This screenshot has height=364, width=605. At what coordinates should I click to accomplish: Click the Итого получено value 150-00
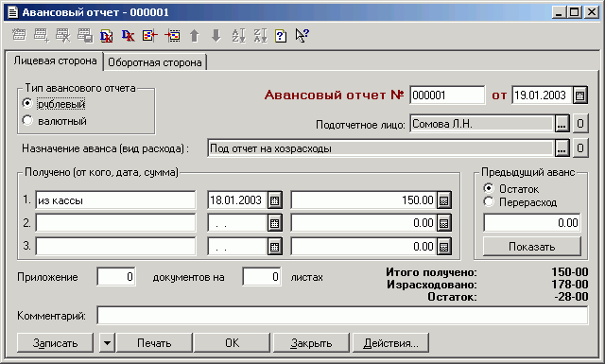(x=569, y=272)
